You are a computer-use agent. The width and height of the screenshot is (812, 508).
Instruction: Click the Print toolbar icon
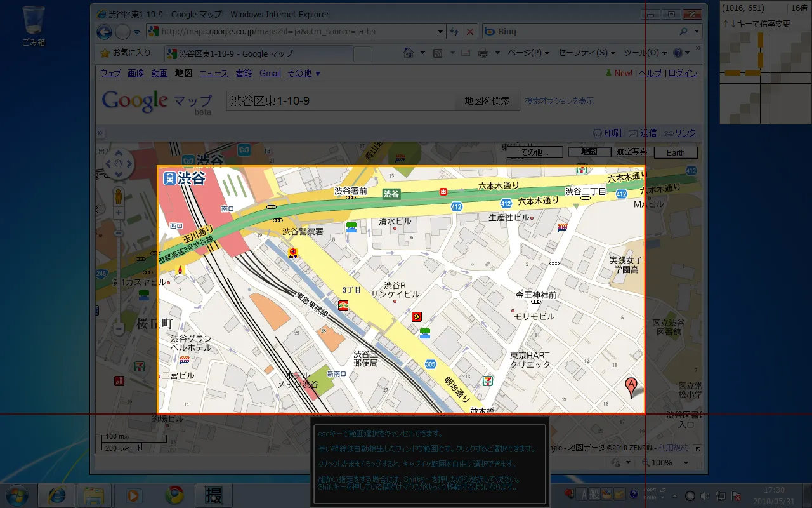click(x=483, y=53)
